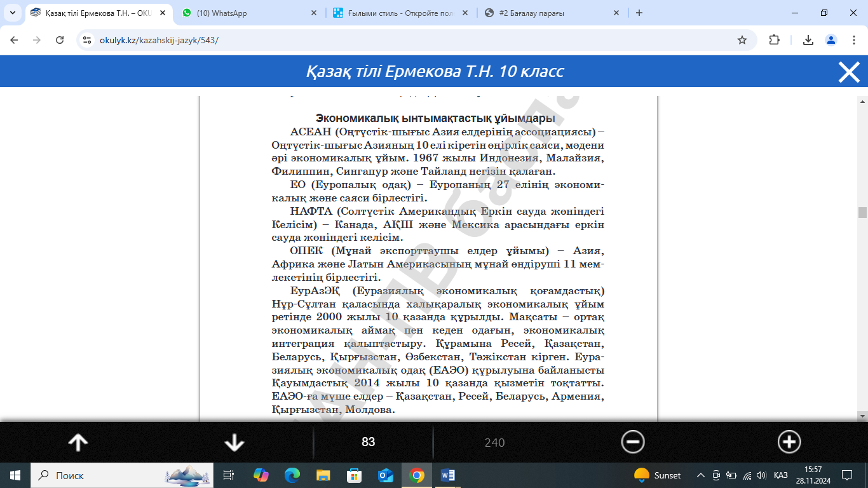Open Task View on the taskbar

pos(229,475)
